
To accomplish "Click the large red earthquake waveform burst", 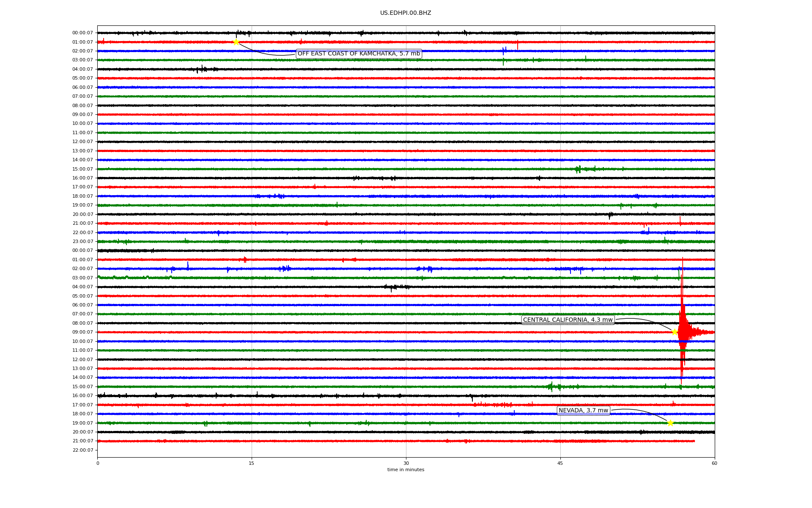I will pyautogui.click(x=682, y=330).
